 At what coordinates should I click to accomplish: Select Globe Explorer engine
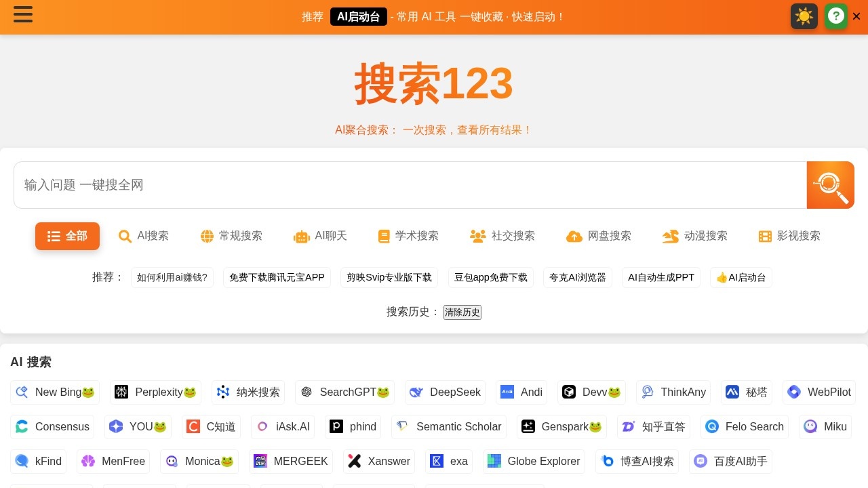[x=534, y=461]
